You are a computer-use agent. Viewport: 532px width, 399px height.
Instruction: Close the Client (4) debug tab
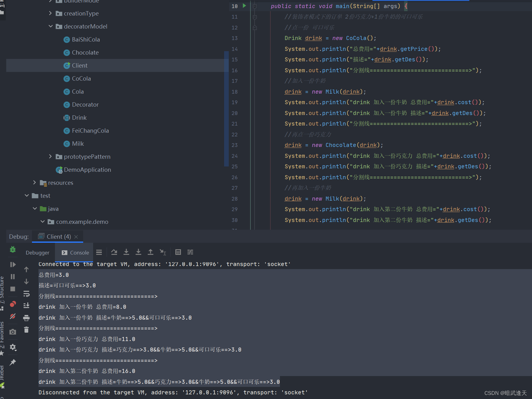(x=76, y=237)
